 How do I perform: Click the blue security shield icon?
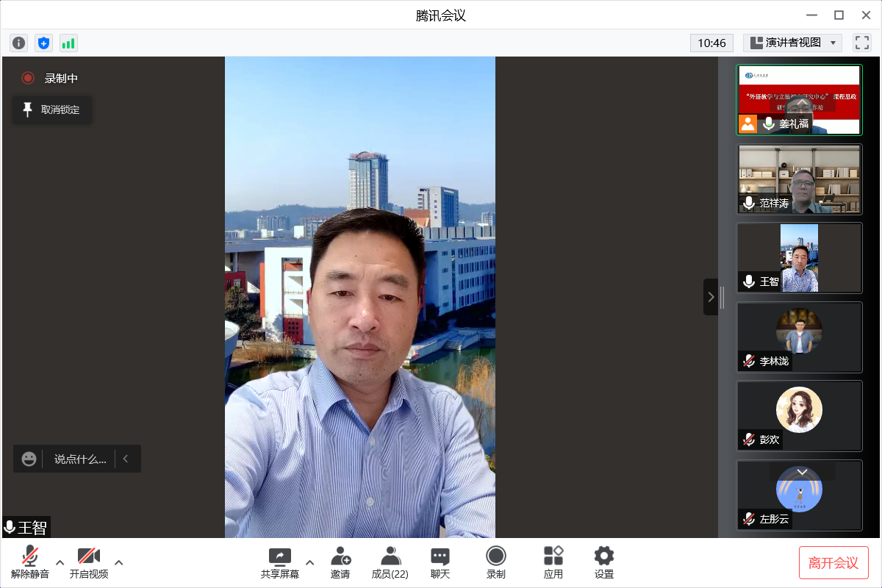(x=44, y=43)
